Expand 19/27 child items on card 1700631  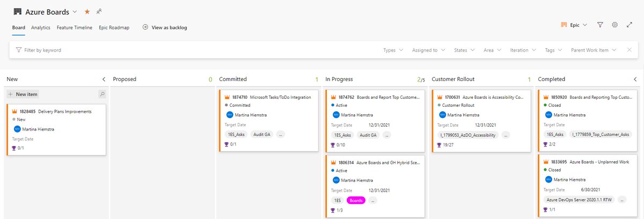point(445,144)
